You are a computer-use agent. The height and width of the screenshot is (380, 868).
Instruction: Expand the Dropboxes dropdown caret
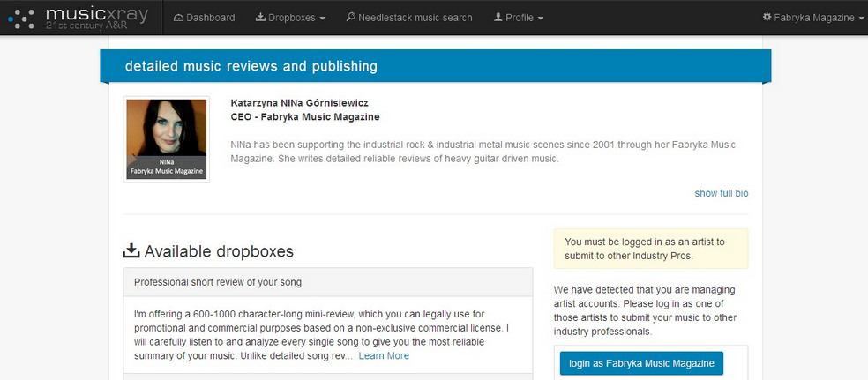[x=322, y=19]
